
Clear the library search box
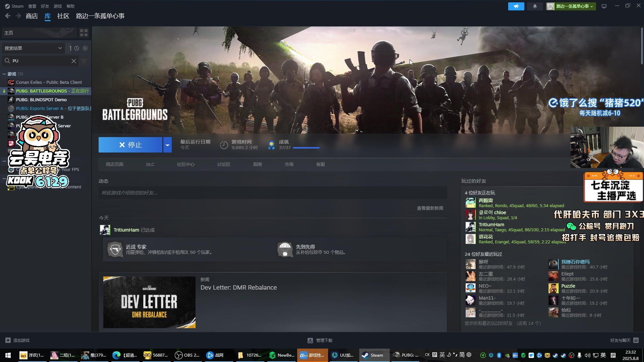point(74,61)
